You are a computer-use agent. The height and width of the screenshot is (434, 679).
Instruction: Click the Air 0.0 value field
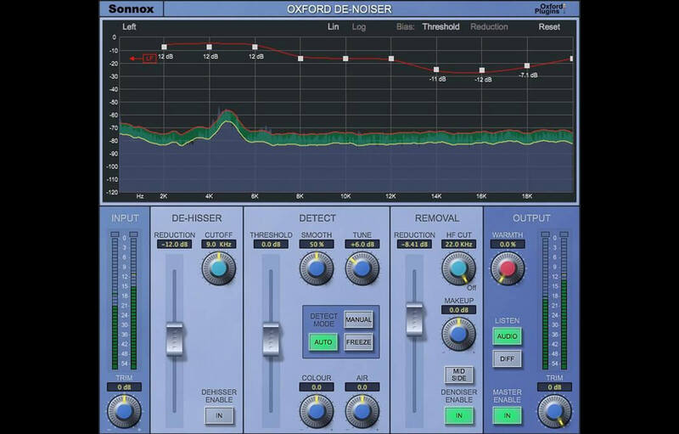click(362, 387)
